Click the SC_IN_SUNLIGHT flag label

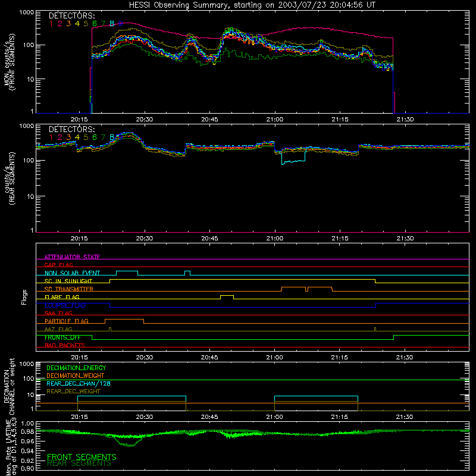(68, 281)
